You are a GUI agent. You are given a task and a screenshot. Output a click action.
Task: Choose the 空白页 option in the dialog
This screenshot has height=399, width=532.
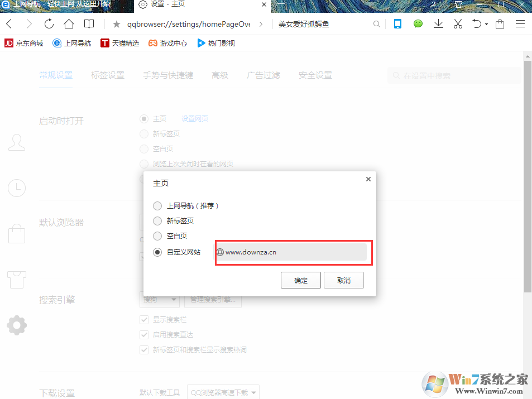157,235
